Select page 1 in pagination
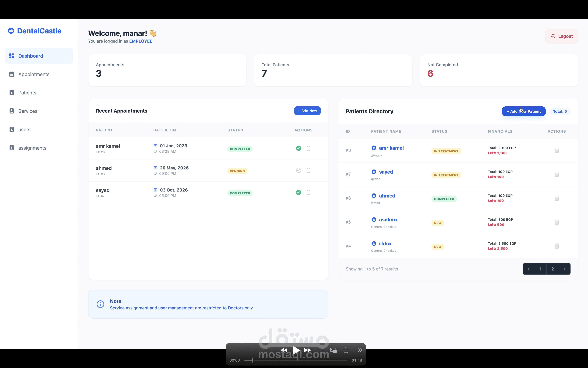 (x=540, y=269)
